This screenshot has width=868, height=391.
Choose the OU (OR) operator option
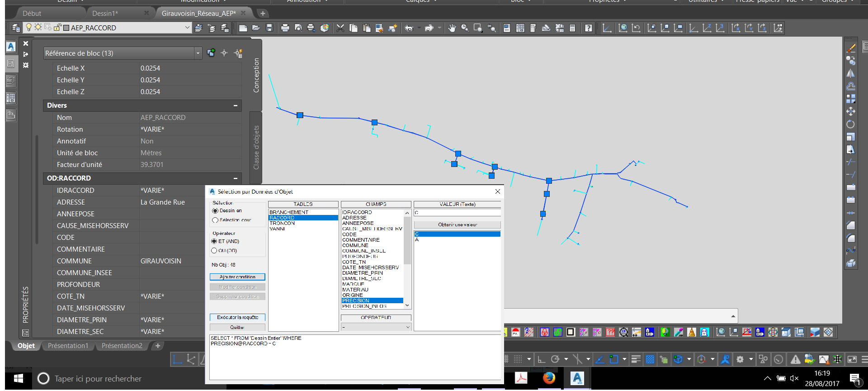(214, 251)
